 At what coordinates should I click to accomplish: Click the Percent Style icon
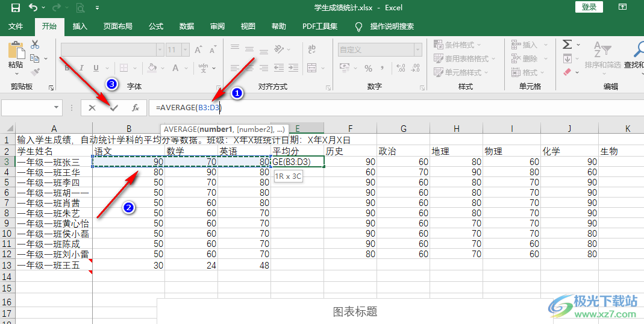click(x=369, y=68)
